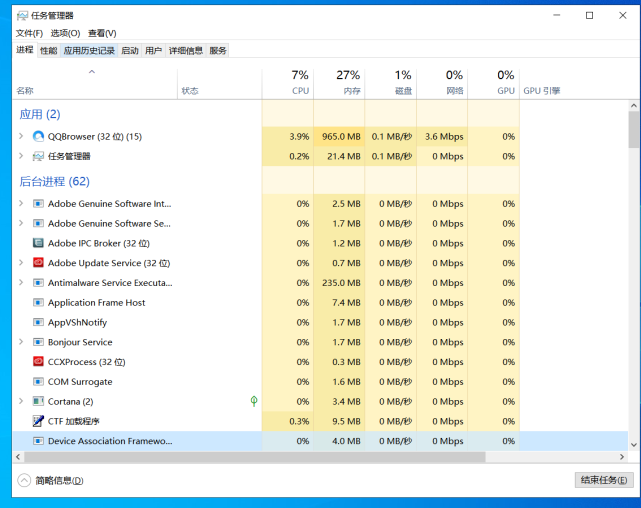641x508 pixels.
Task: Open the 文件(F) menu
Action: [29, 33]
